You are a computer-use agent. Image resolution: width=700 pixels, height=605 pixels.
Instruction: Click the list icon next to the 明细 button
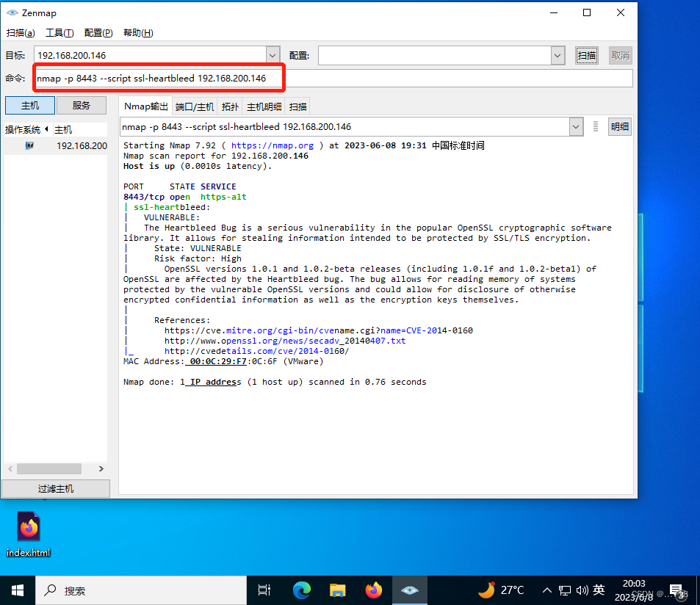pyautogui.click(x=595, y=126)
